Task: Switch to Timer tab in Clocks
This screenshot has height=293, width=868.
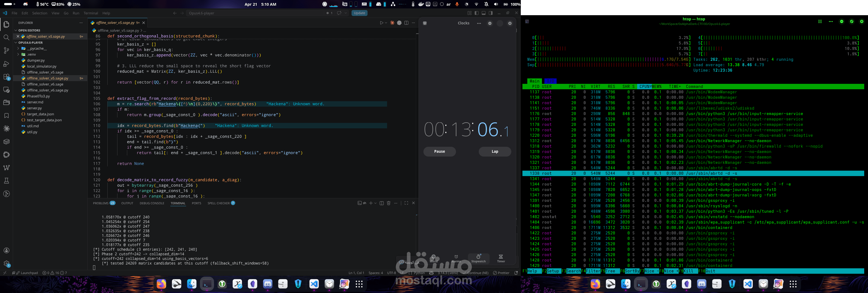Action: pos(501,259)
